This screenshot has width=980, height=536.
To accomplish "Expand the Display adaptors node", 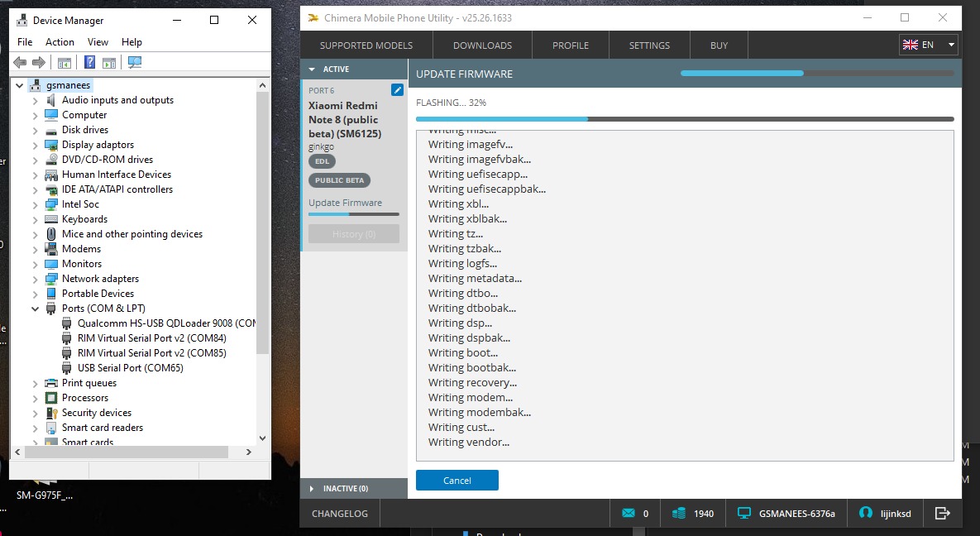I will pyautogui.click(x=35, y=145).
